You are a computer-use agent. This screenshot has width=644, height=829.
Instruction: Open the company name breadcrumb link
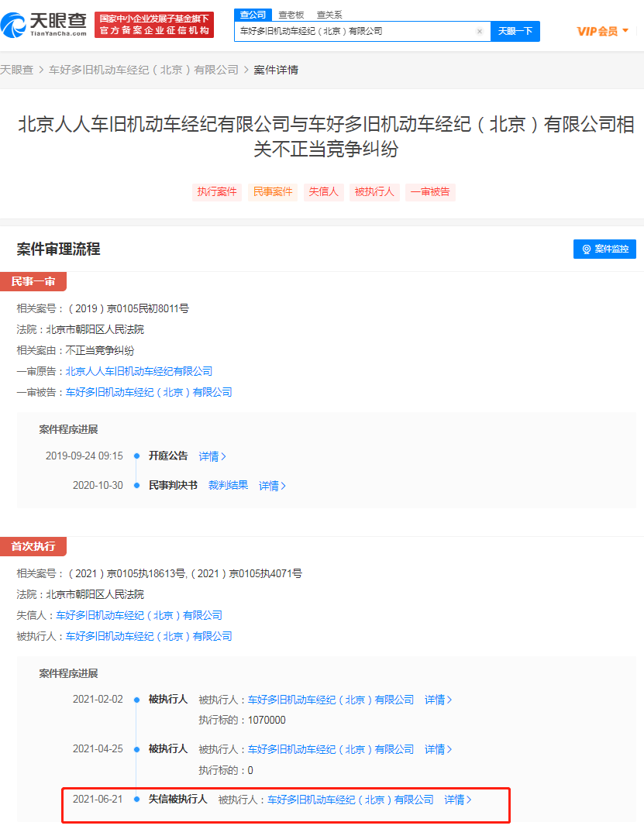(144, 70)
